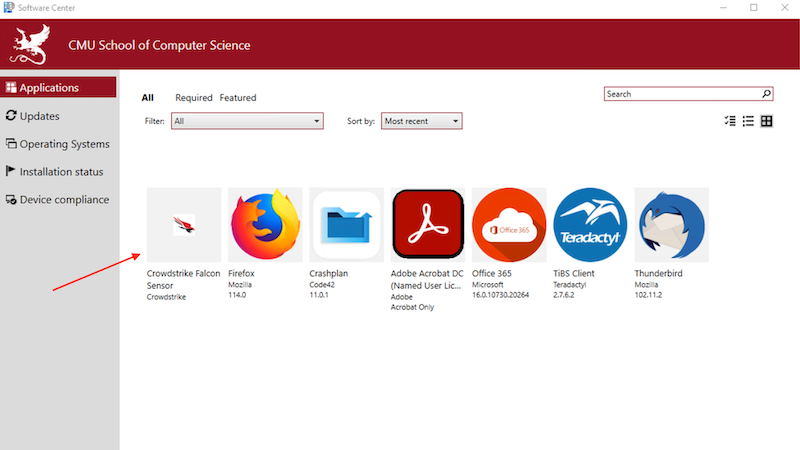Click Firefox version 114.0 text
The width and height of the screenshot is (800, 450).
click(237, 295)
